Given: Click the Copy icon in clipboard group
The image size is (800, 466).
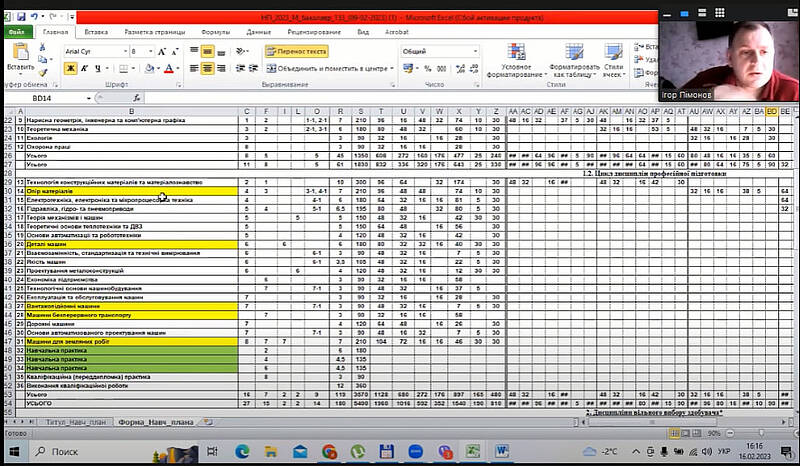Looking at the screenshot, I should [x=42, y=60].
